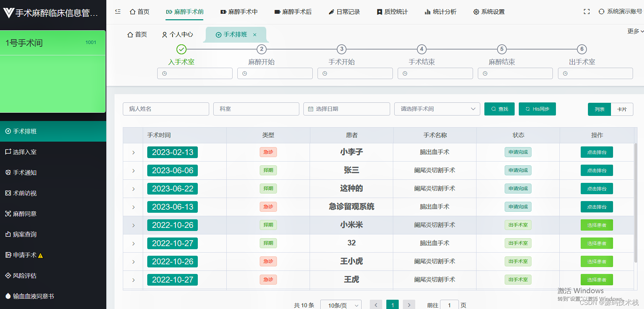This screenshot has width=644, height=309.
Task: Expand the row for 小李子
Action: pos(133,153)
